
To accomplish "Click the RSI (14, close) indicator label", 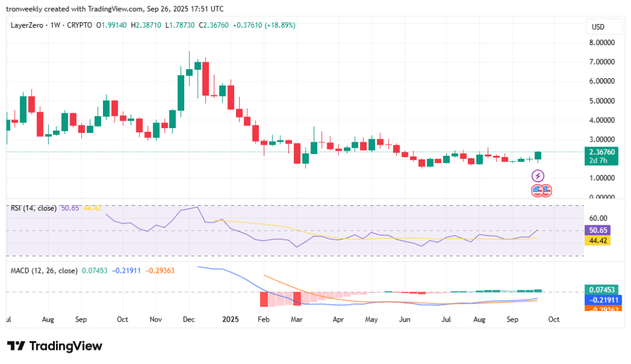I will tap(33, 208).
